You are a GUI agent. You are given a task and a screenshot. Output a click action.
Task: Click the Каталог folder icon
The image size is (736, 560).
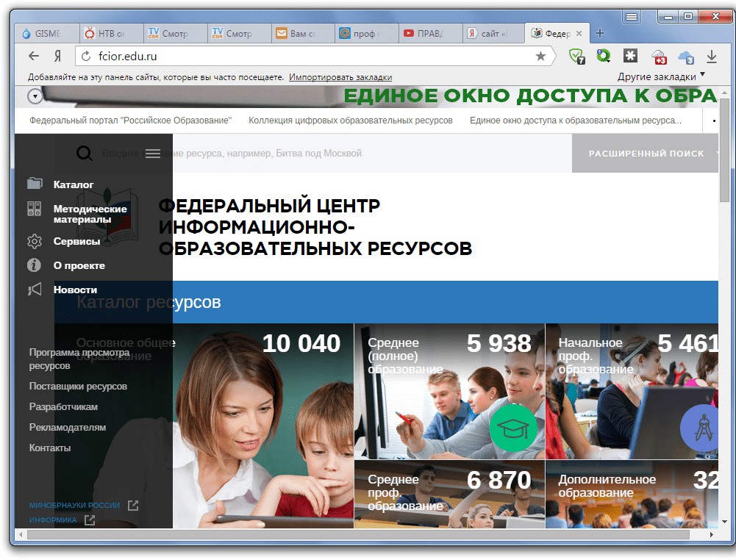click(x=35, y=184)
